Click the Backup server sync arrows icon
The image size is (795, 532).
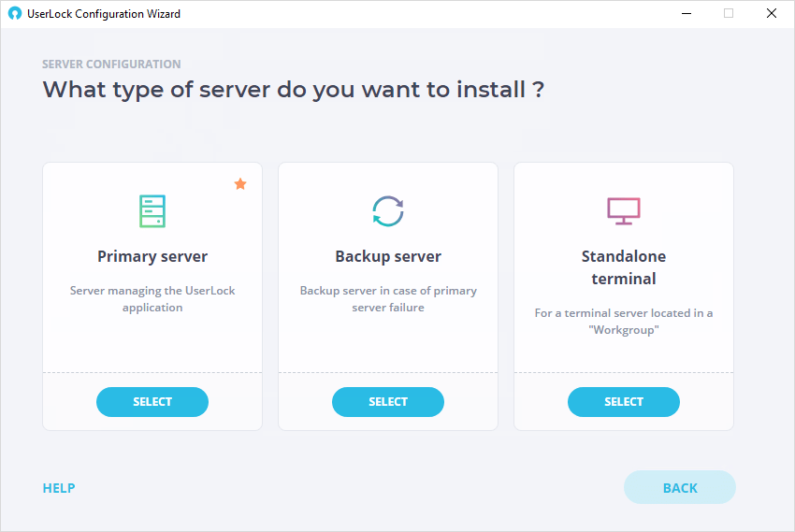(388, 211)
